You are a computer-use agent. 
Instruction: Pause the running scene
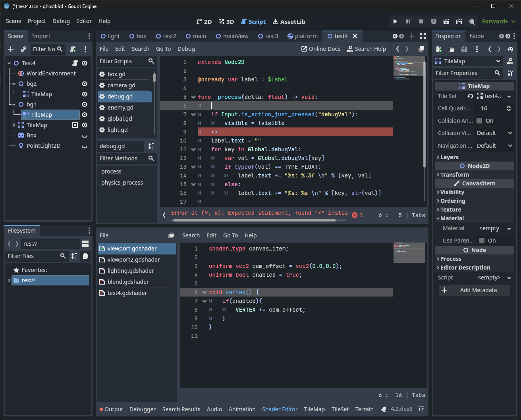click(408, 21)
